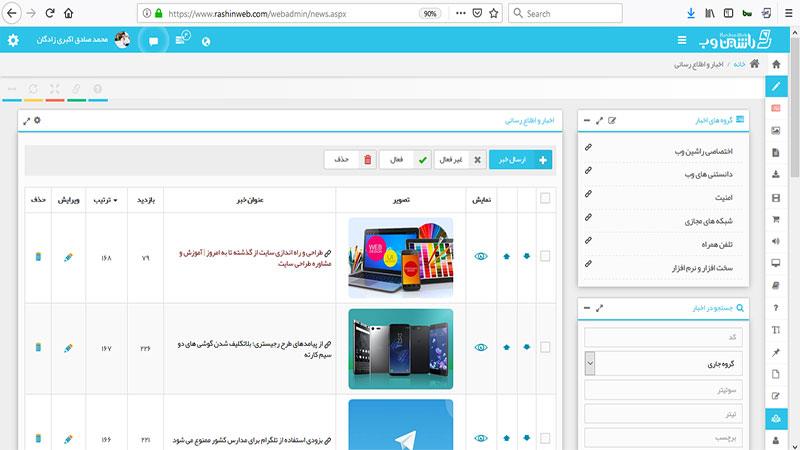Click the ارسال خبر button
Image resolution: width=800 pixels, height=450 pixels.
tap(521, 160)
